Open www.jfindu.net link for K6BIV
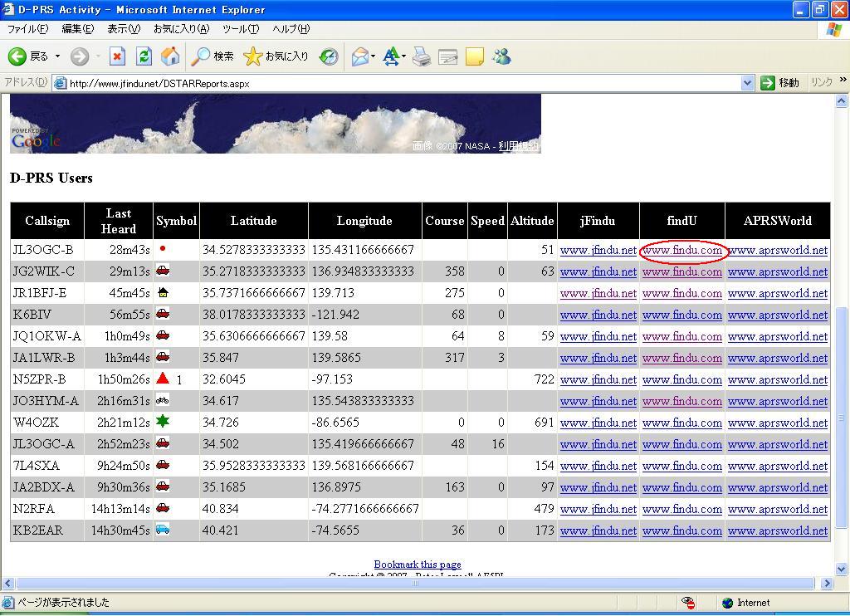The image size is (850, 616). [598, 315]
